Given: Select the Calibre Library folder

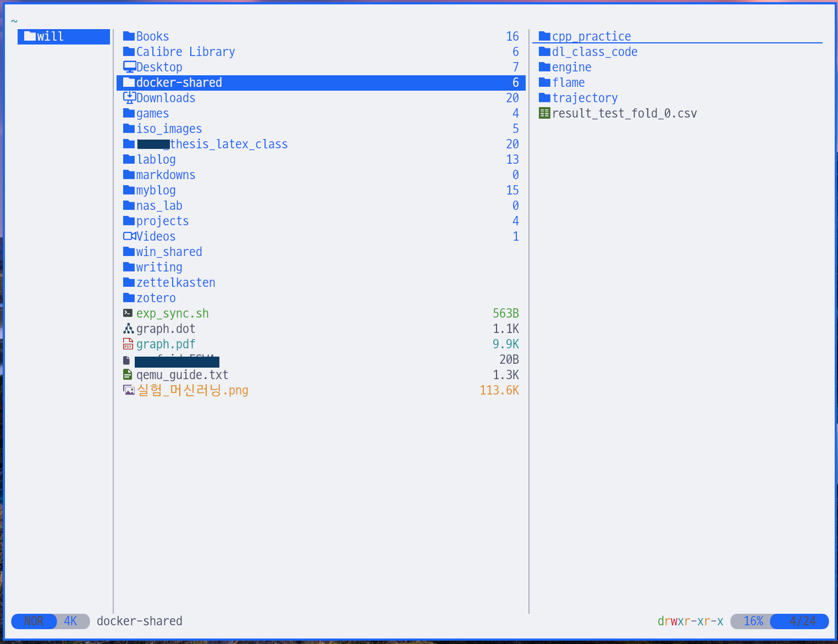Looking at the screenshot, I should point(185,52).
